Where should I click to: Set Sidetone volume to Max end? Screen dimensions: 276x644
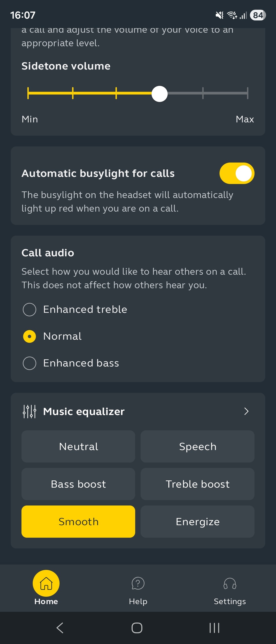click(x=247, y=93)
